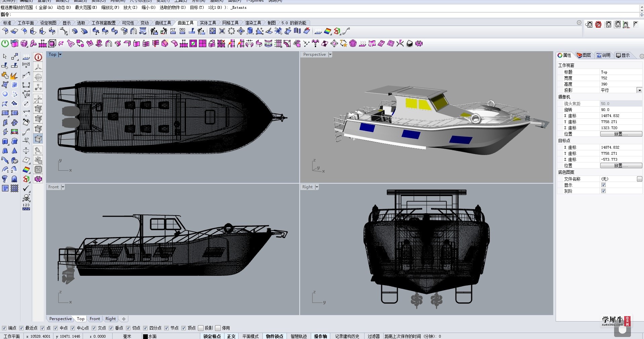Click the 123 numbering icon in sidebar
This screenshot has width=644, height=339.
[x=26, y=206]
